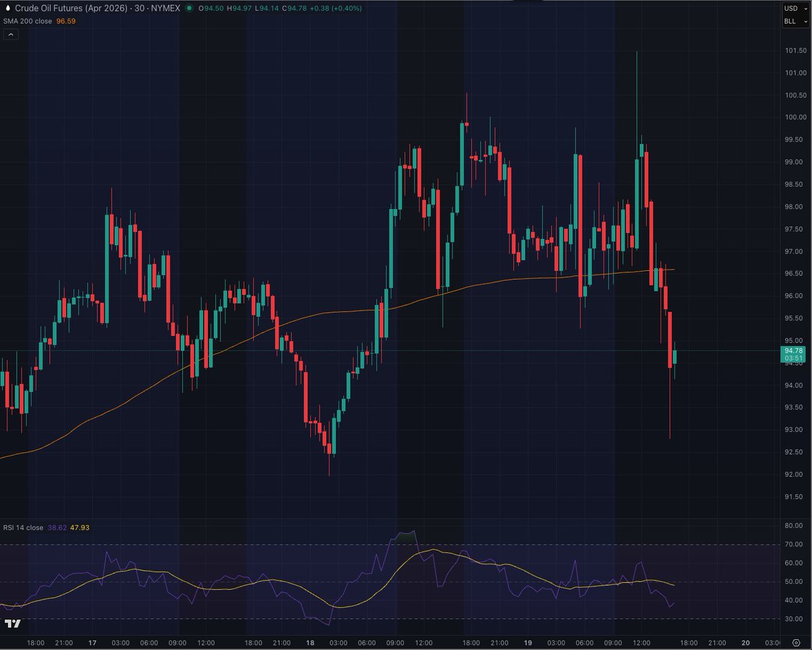Open chart settings hexagon gear icon
The image size is (812, 650).
click(x=796, y=643)
